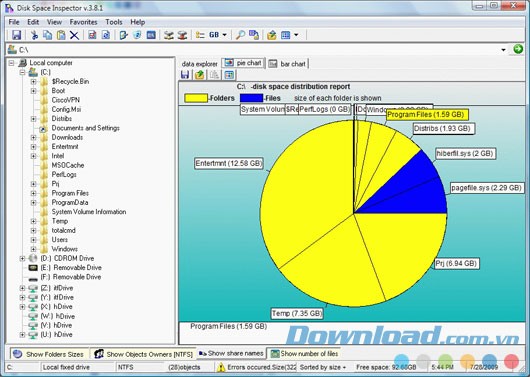This screenshot has width=530, height=377.
Task: Click the go up folder toolbar icon
Action: pyautogui.click(x=271, y=35)
